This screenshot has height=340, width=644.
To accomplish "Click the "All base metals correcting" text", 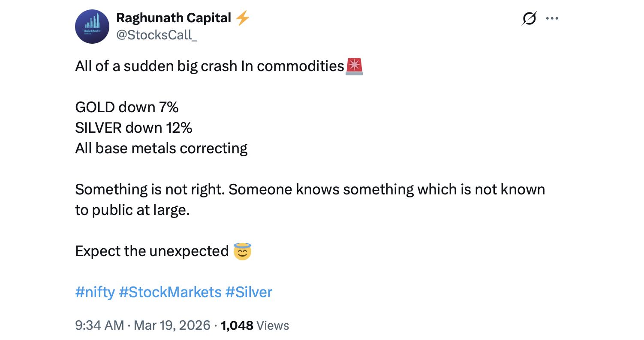I will pyautogui.click(x=161, y=148).
